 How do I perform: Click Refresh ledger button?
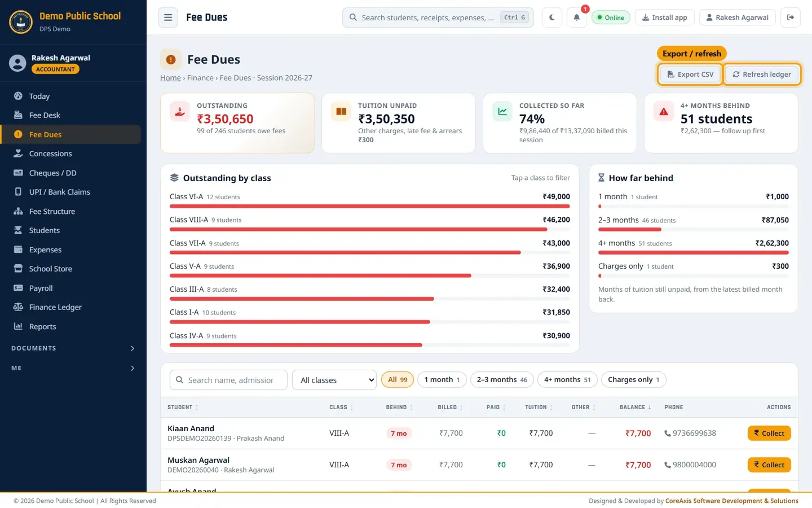(762, 75)
